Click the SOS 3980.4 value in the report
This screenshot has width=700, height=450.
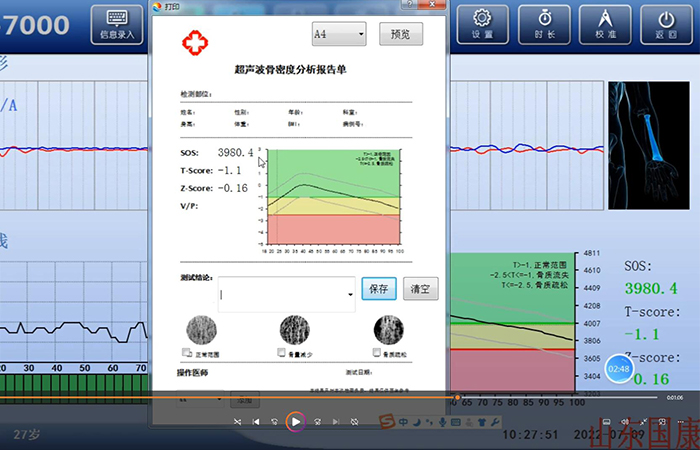(235, 153)
